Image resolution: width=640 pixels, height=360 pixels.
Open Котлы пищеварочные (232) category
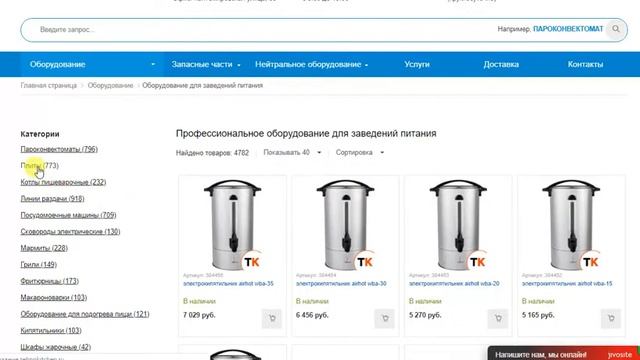tap(63, 182)
